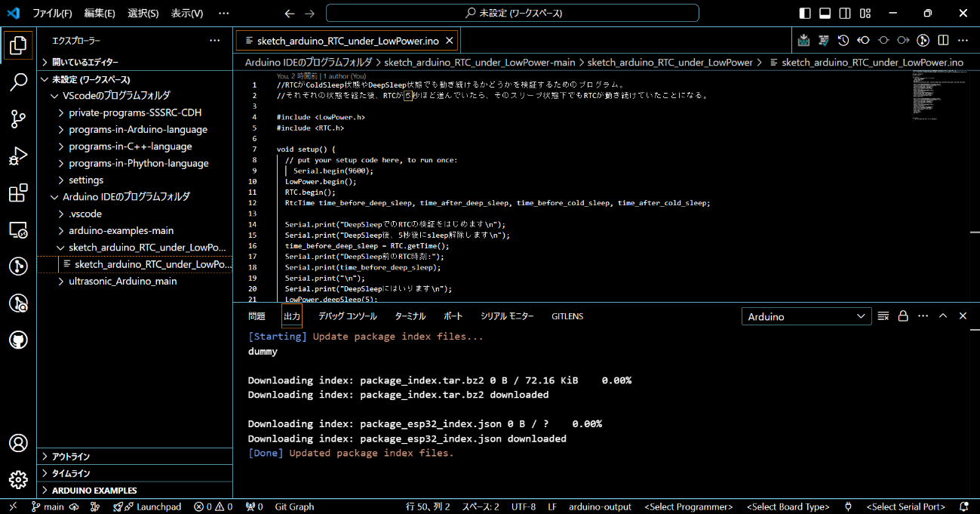Image resolution: width=980 pixels, height=514 pixels.
Task: Click <Select Programmer> in status bar
Action: pos(688,506)
